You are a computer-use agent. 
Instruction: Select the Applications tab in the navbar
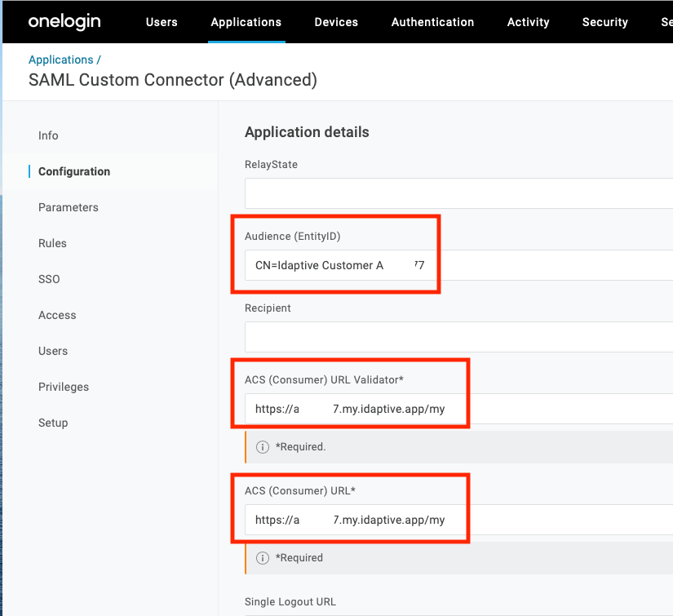click(x=246, y=22)
